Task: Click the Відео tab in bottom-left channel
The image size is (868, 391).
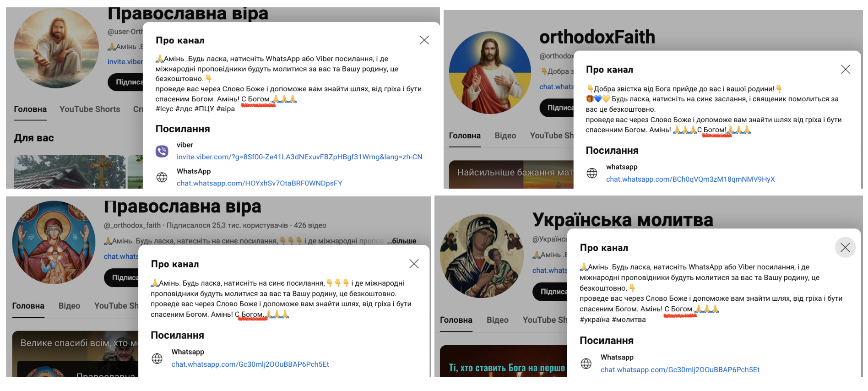Action: click(69, 306)
